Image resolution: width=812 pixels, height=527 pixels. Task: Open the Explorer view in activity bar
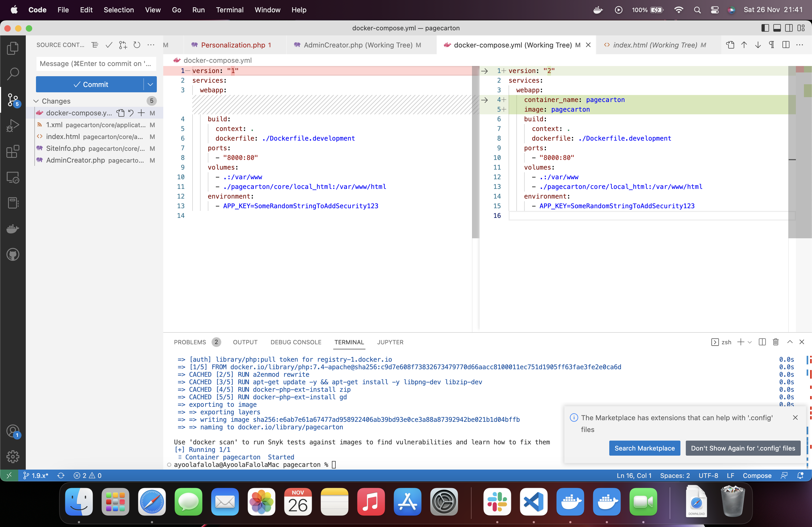13,48
